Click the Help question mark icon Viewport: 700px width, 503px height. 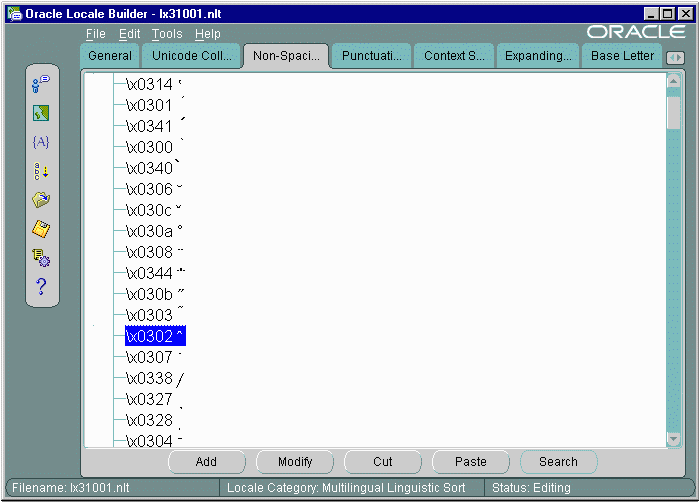pos(41,287)
